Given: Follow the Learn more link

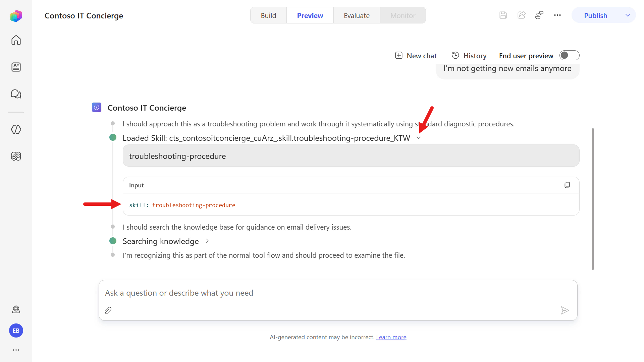Looking at the screenshot, I should pos(391,337).
